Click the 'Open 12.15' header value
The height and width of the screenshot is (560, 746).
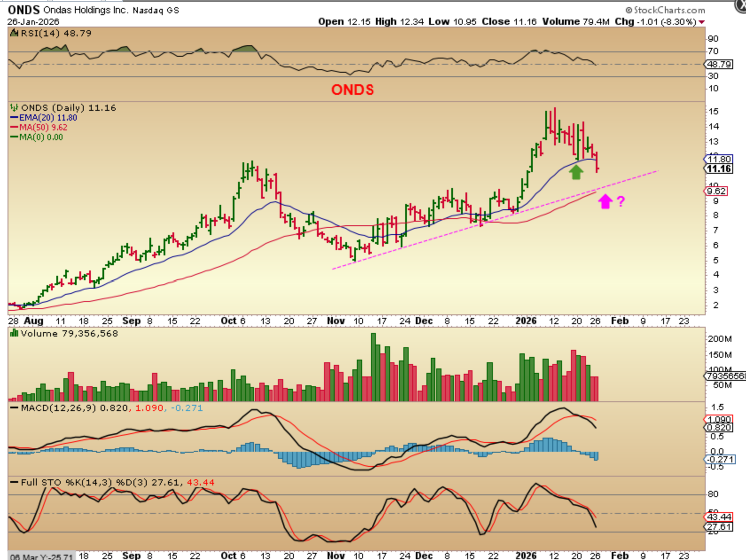tap(344, 22)
